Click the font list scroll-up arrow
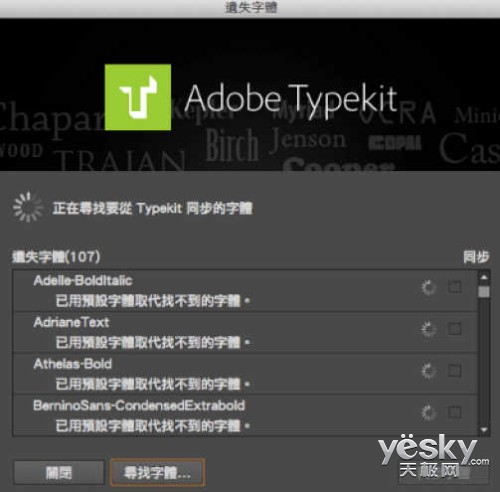Viewport: 500px width, 492px height. click(x=484, y=277)
